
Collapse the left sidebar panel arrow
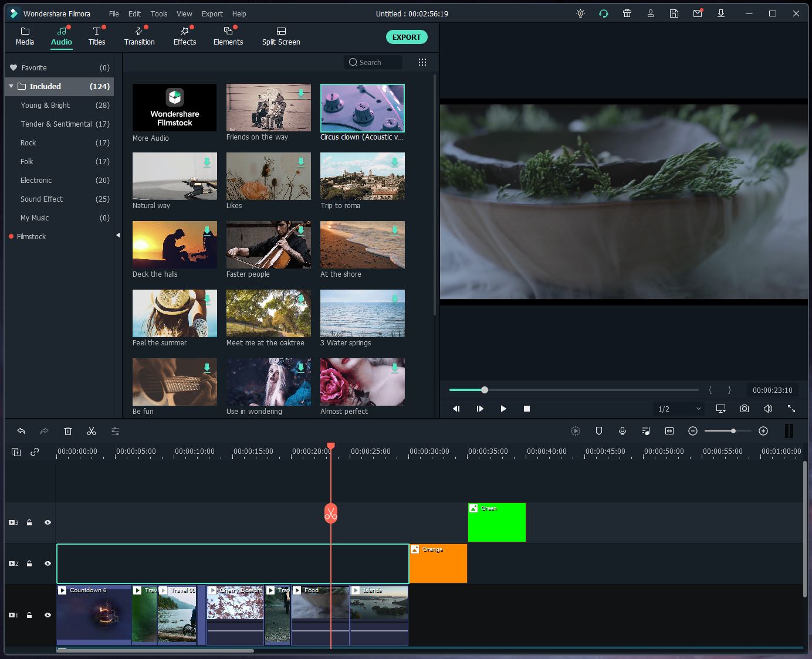[x=118, y=235]
